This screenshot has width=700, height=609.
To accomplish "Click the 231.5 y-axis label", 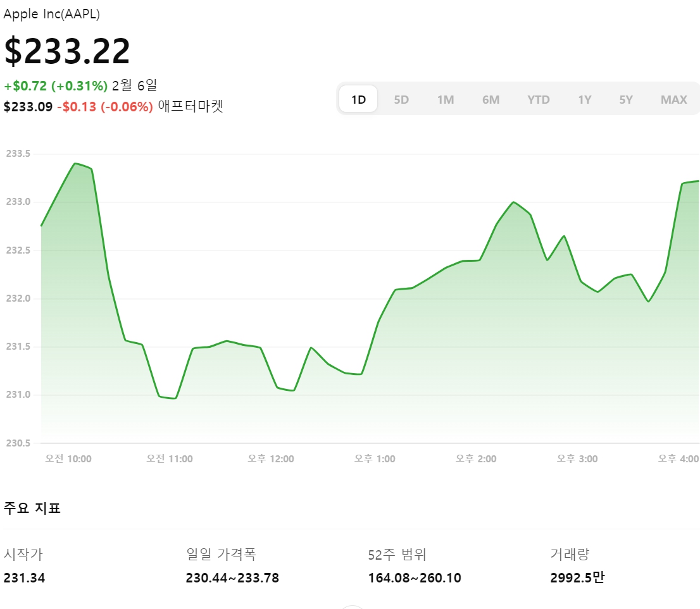I will [18, 346].
